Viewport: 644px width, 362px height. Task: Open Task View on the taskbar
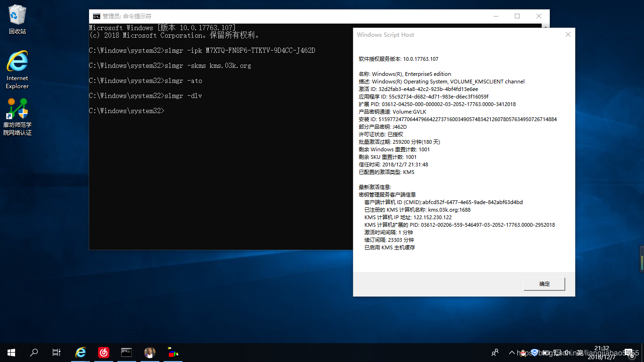tap(57, 353)
